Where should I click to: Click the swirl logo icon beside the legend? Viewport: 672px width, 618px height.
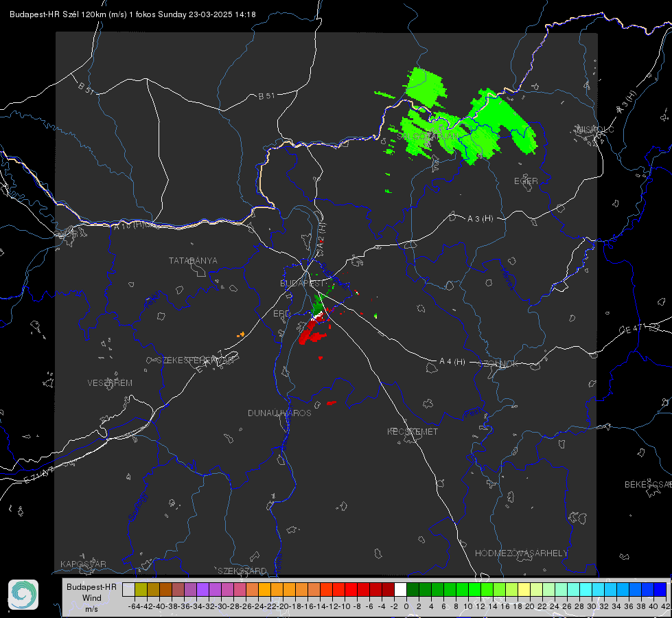pyautogui.click(x=23, y=595)
